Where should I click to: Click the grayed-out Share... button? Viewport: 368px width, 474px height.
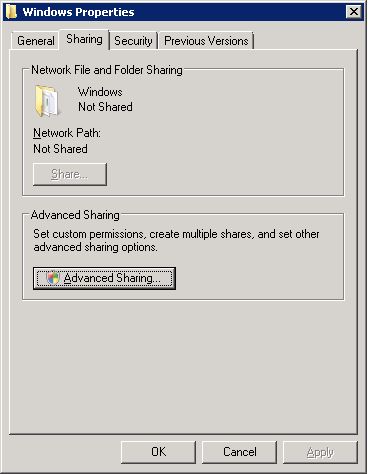(x=70, y=174)
